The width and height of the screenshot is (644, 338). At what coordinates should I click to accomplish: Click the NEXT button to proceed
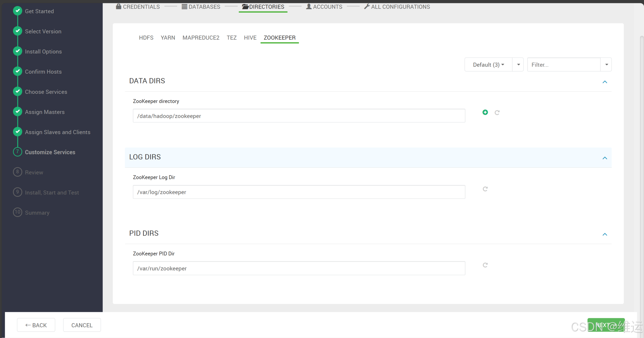point(606,325)
